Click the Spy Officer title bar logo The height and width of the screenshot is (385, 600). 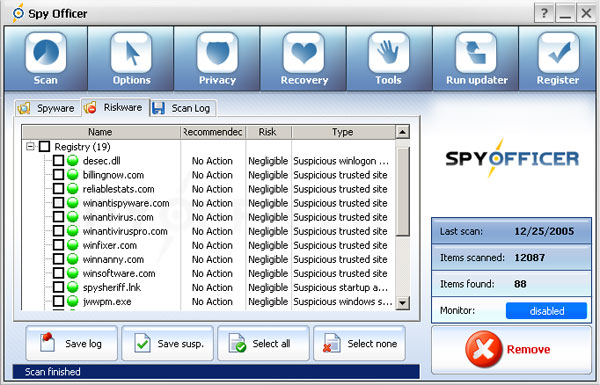click(x=18, y=13)
